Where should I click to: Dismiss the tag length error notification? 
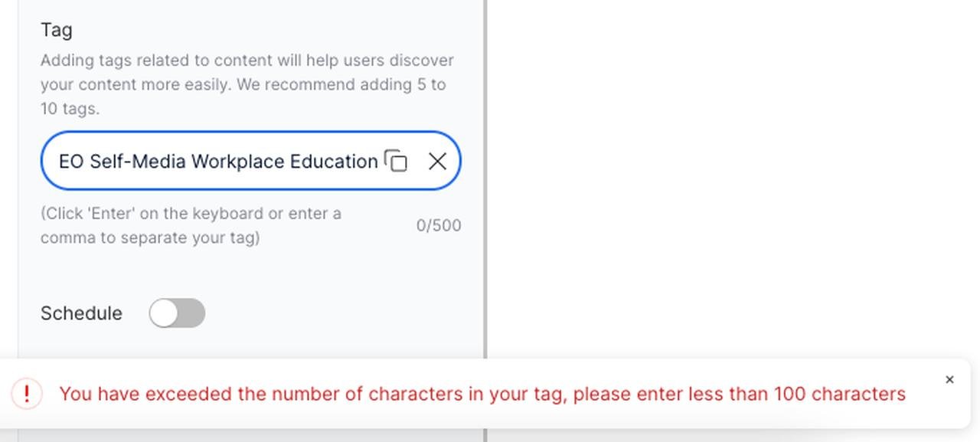(949, 379)
